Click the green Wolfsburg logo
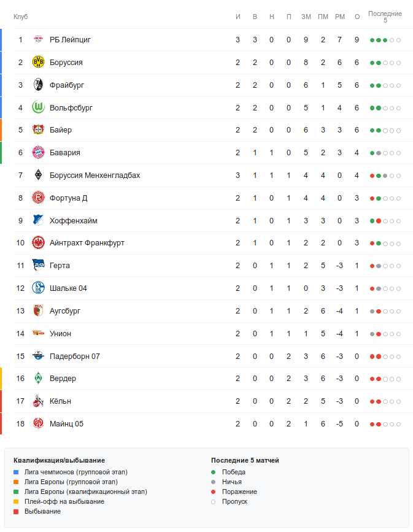 pyautogui.click(x=39, y=107)
